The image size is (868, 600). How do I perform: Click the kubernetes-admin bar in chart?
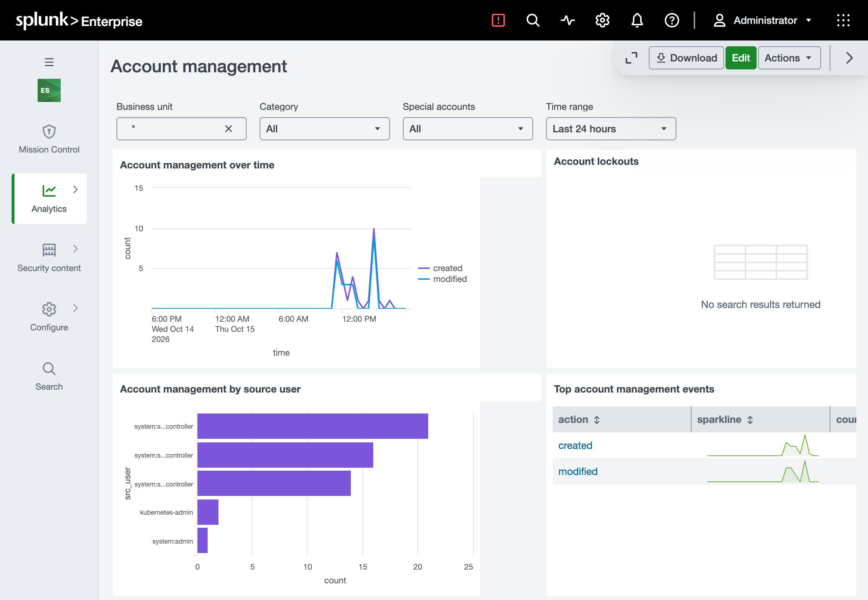tap(208, 512)
